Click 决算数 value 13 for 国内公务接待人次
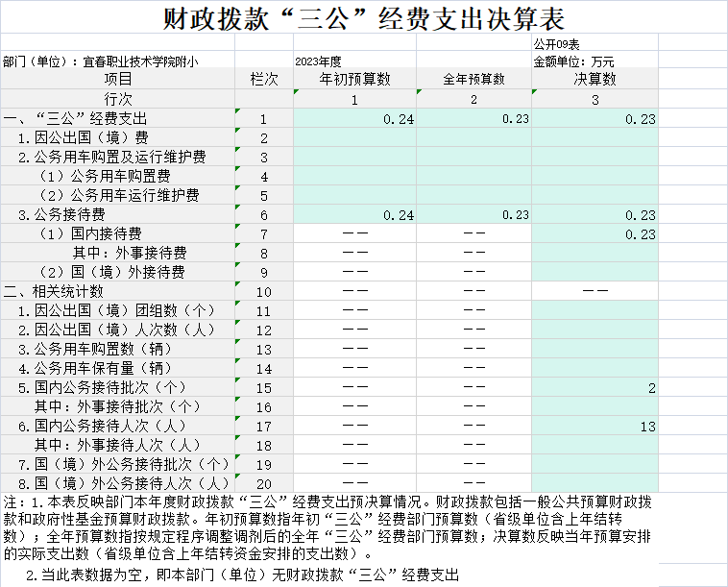728x587 pixels. [x=595, y=427]
